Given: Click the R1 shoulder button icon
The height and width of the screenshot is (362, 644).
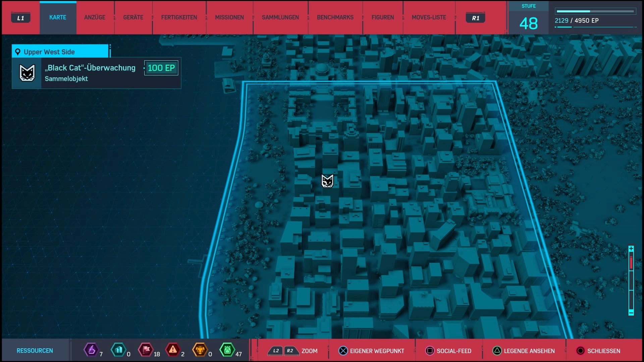Looking at the screenshot, I should click(476, 18).
